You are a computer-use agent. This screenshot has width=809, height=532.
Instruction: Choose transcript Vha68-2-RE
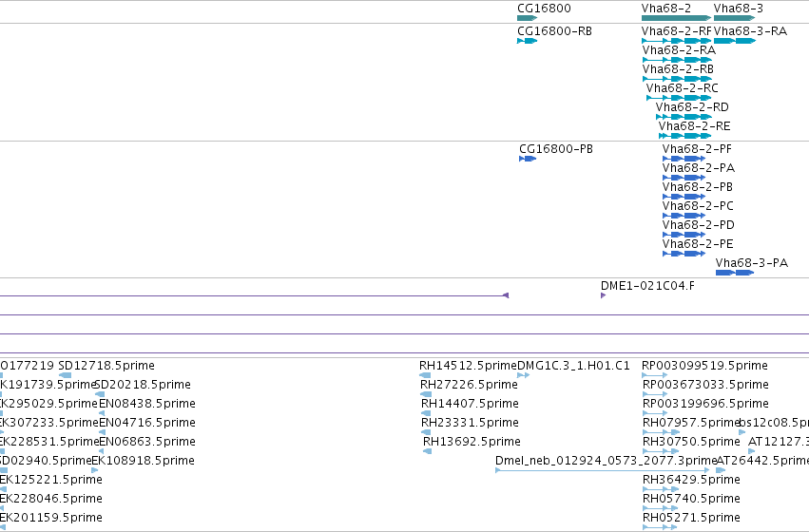[x=695, y=126]
